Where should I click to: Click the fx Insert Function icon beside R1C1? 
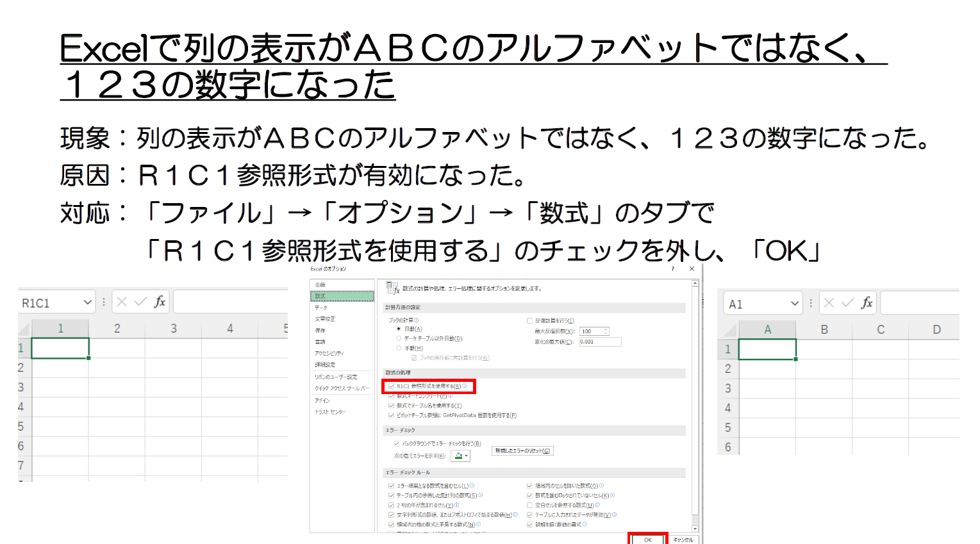[160, 302]
